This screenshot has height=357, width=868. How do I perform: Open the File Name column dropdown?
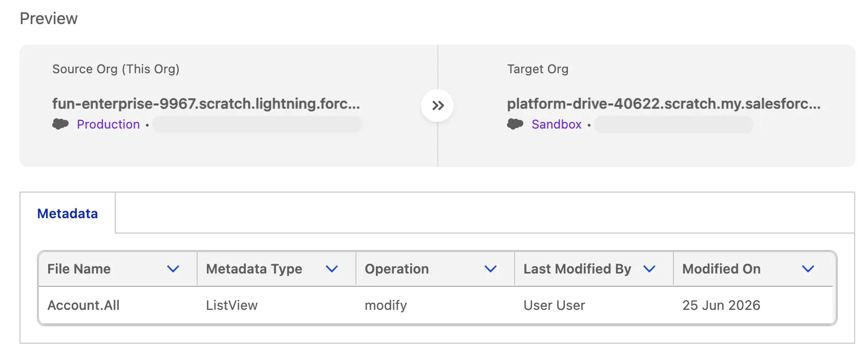(173, 269)
